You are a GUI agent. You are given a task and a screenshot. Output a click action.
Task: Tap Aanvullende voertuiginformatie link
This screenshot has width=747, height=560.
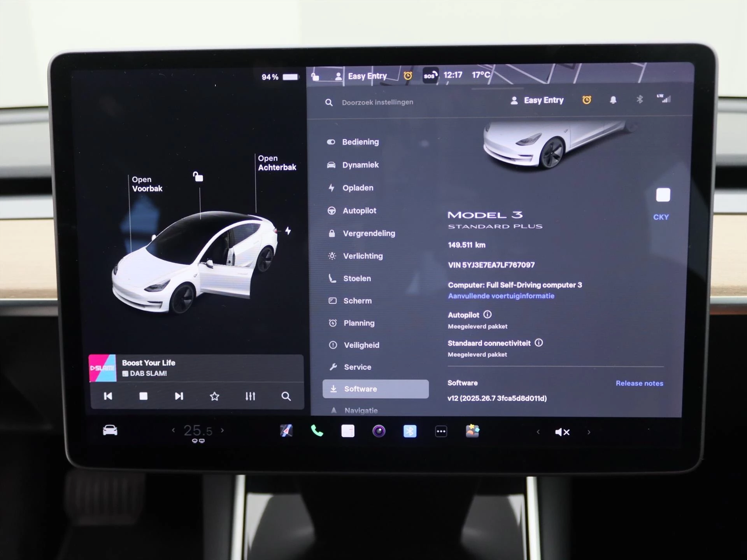coord(501,296)
